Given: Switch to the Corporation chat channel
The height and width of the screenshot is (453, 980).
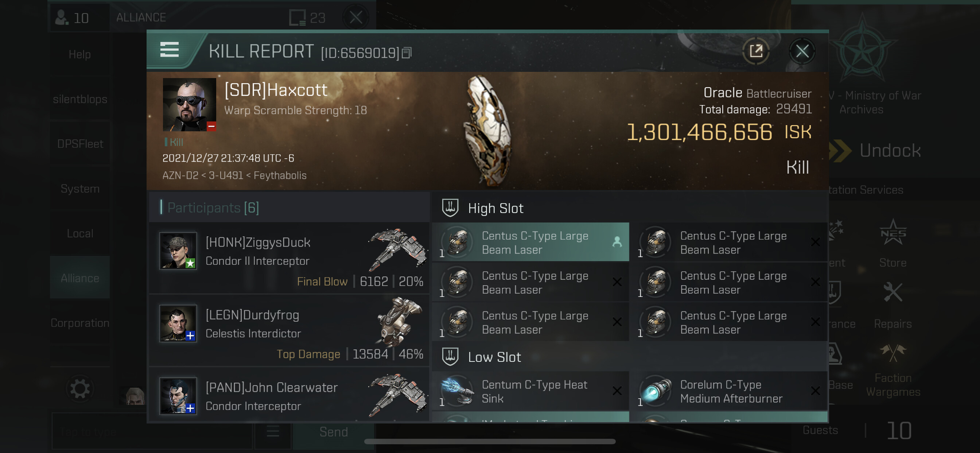Looking at the screenshot, I should [80, 323].
